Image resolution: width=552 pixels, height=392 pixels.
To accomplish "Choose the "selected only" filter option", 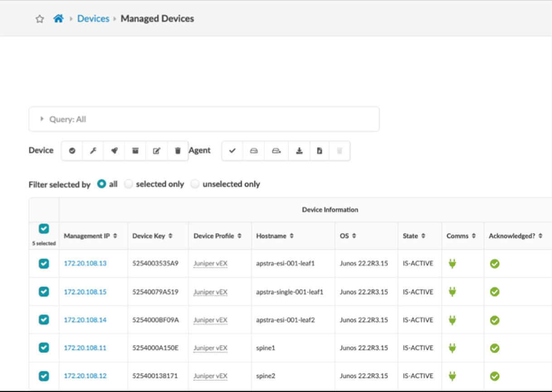I will point(129,184).
